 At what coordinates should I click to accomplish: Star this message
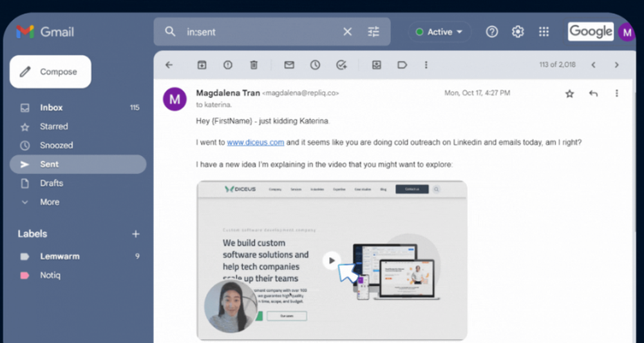tap(570, 93)
